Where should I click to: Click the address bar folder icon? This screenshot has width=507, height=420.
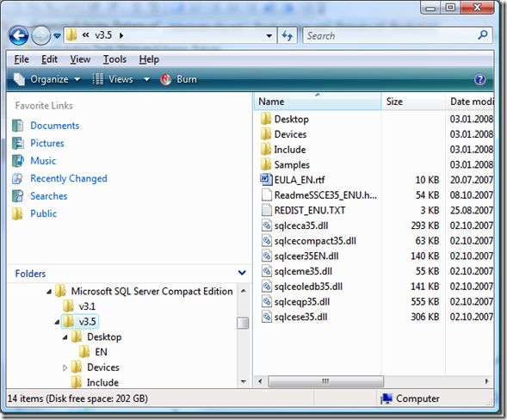[x=71, y=35]
